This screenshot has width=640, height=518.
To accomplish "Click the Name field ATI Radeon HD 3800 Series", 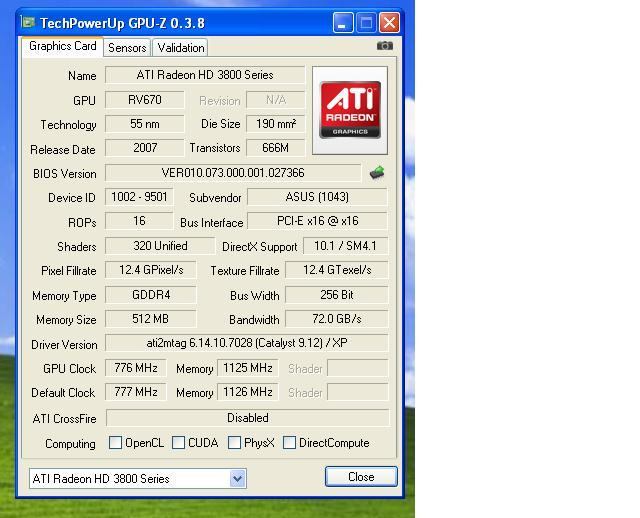I will (205, 75).
